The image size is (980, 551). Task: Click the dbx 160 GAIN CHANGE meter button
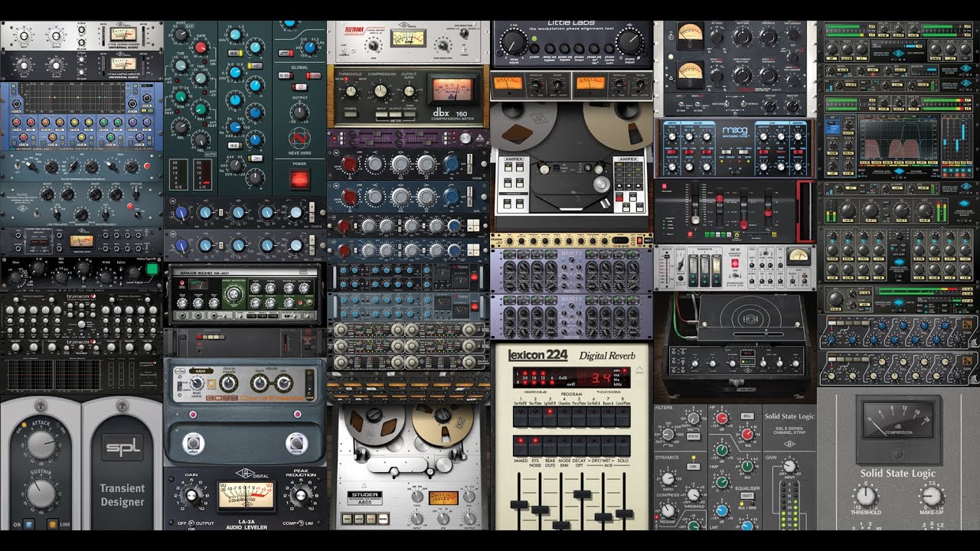[x=410, y=115]
